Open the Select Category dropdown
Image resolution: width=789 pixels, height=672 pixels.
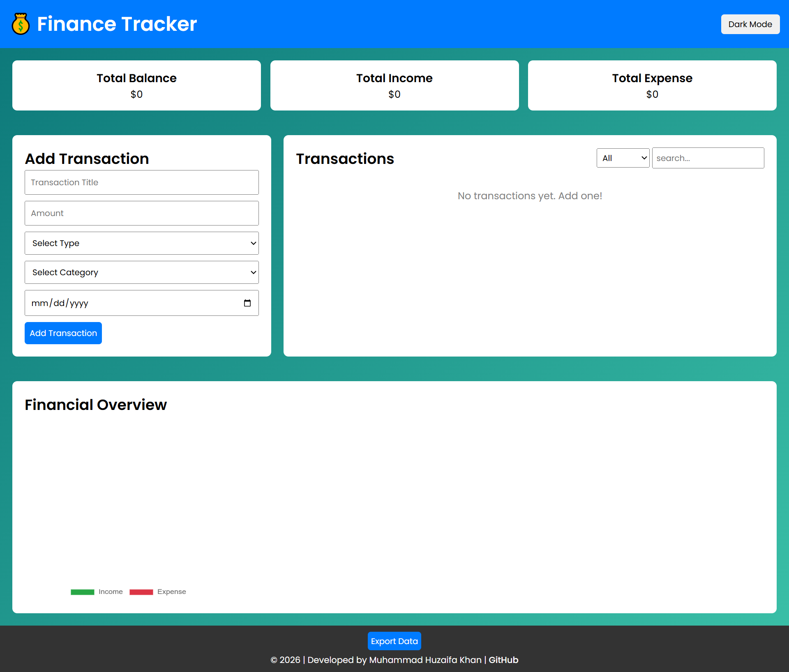(141, 272)
